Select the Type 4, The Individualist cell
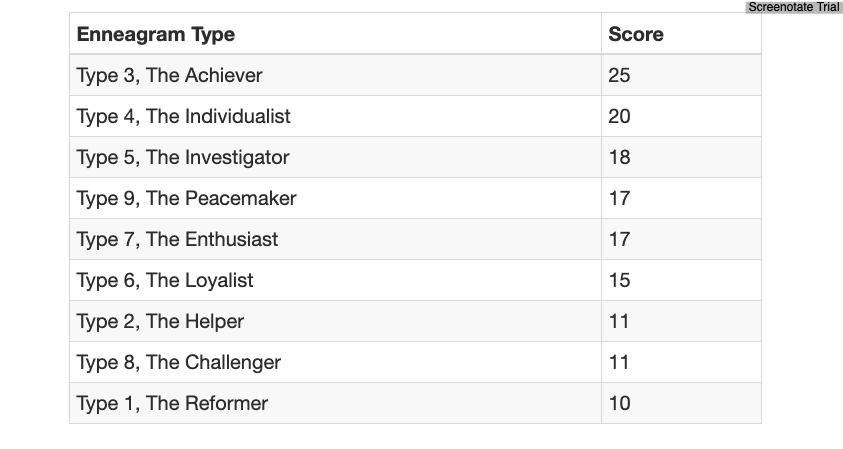843x449 pixels. tap(183, 116)
